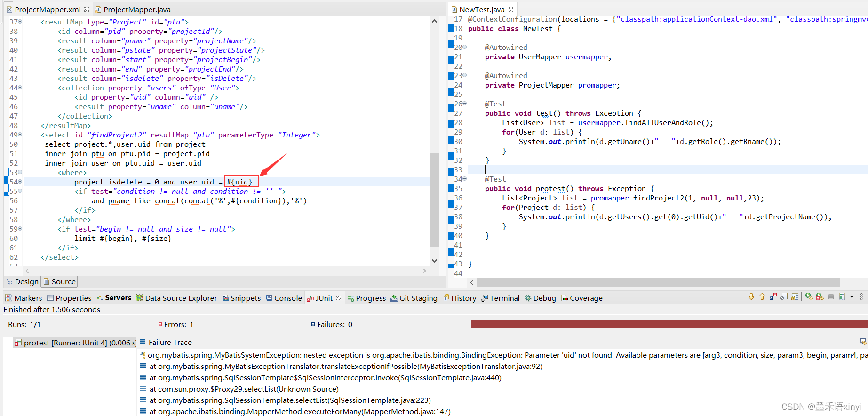Click the Errors: 1 counter
The width and height of the screenshot is (868, 416).
(x=176, y=324)
